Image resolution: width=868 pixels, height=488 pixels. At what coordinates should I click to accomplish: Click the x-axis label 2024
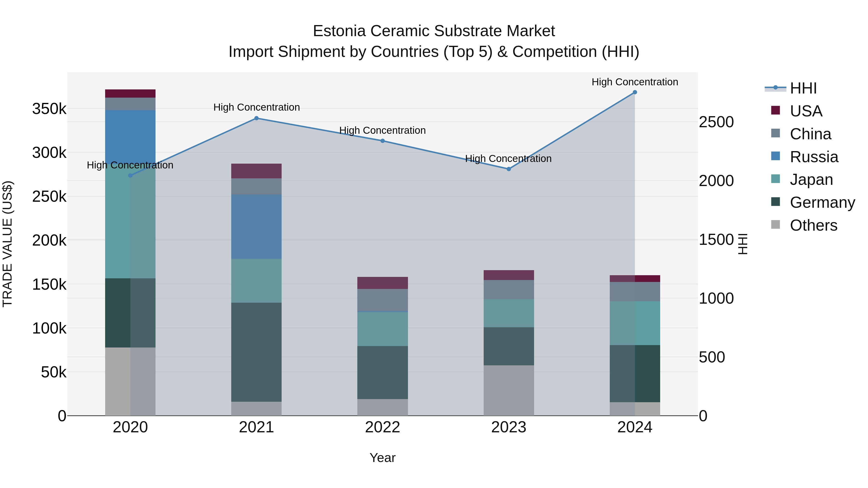tap(635, 427)
